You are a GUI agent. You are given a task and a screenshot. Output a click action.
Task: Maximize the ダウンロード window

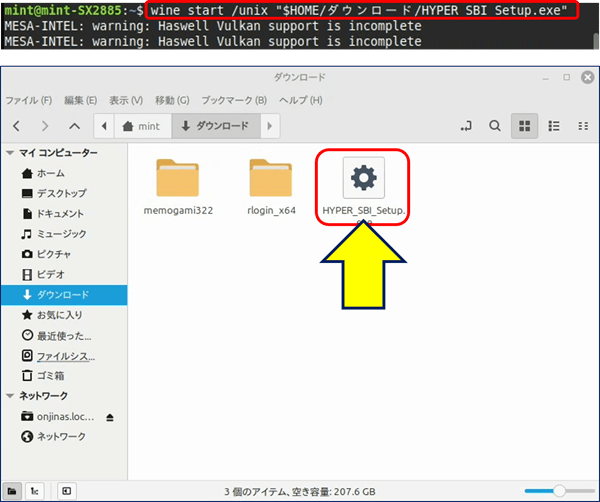click(567, 78)
